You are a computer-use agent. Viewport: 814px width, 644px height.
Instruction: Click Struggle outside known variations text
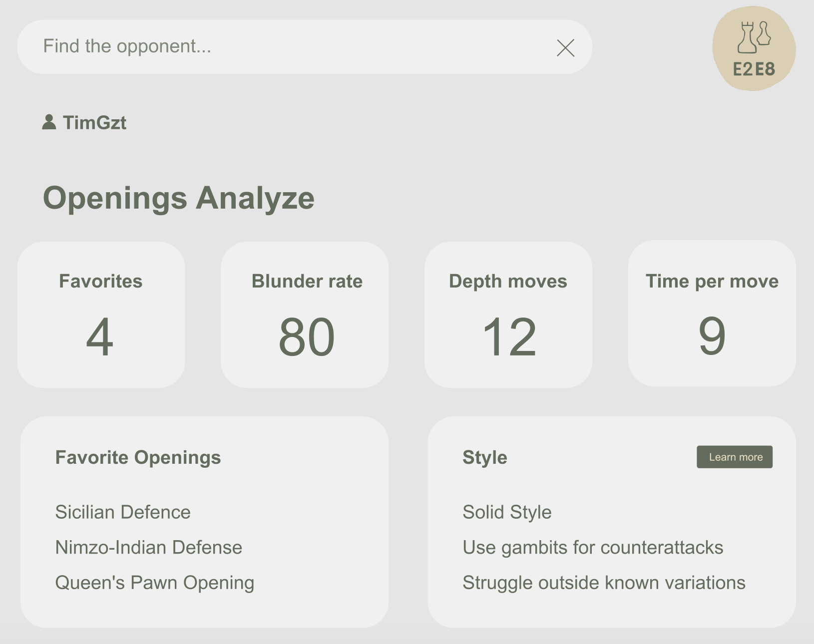coord(604,583)
